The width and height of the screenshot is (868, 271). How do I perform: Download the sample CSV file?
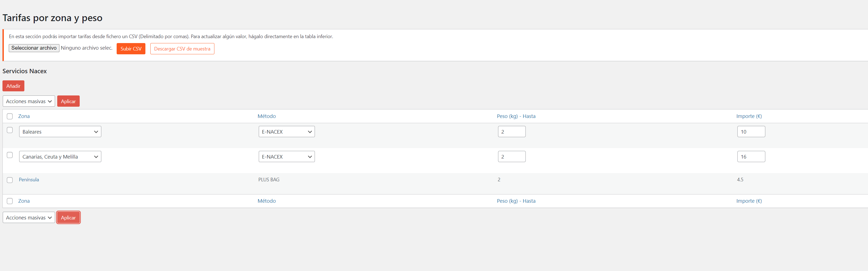tap(182, 49)
